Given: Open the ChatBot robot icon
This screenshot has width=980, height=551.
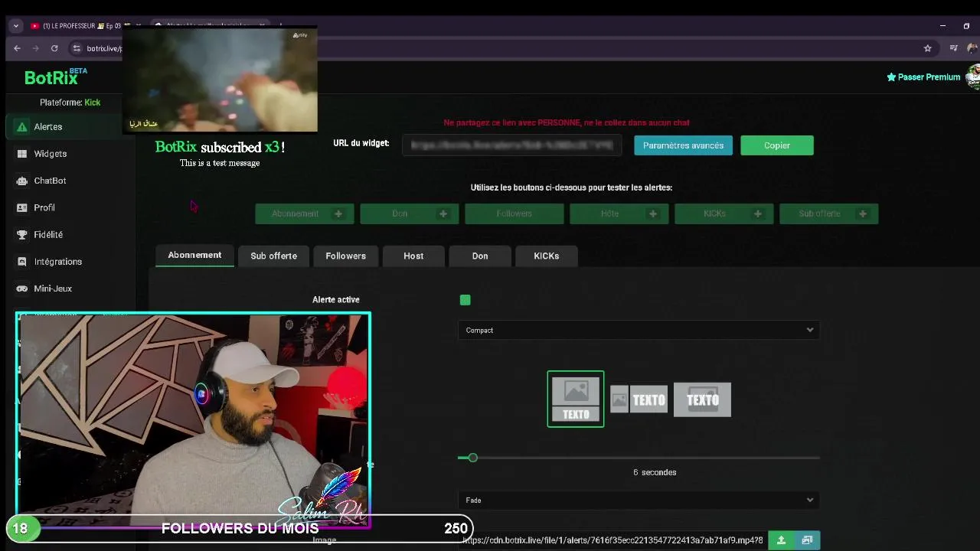Looking at the screenshot, I should (x=22, y=181).
